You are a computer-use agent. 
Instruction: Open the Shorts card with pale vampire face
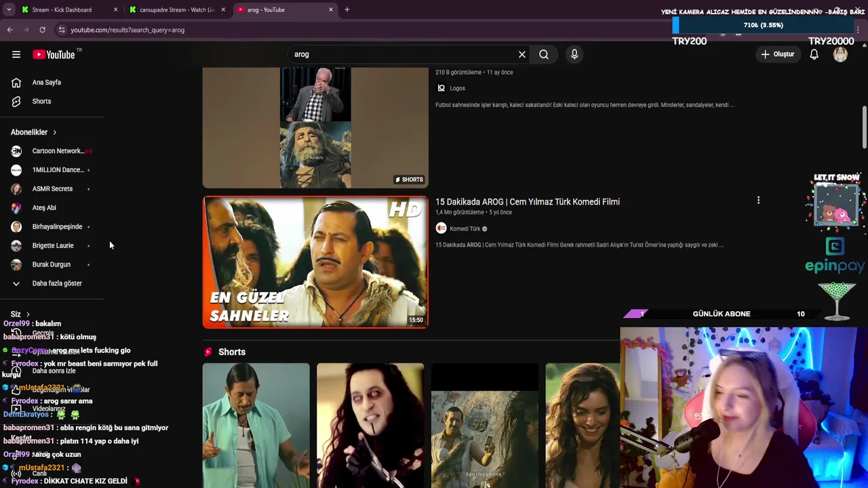370,426
